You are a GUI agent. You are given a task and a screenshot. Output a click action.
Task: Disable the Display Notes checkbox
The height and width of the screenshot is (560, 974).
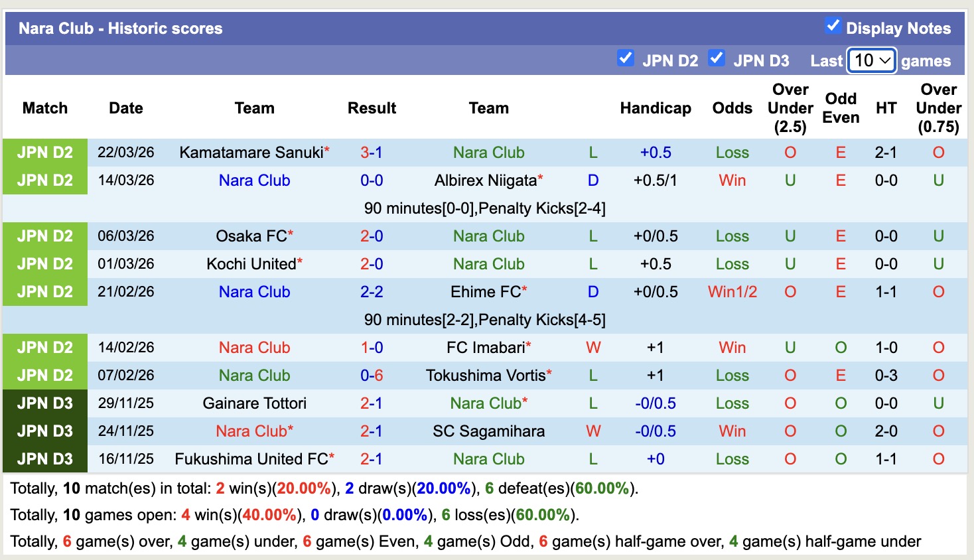[833, 26]
